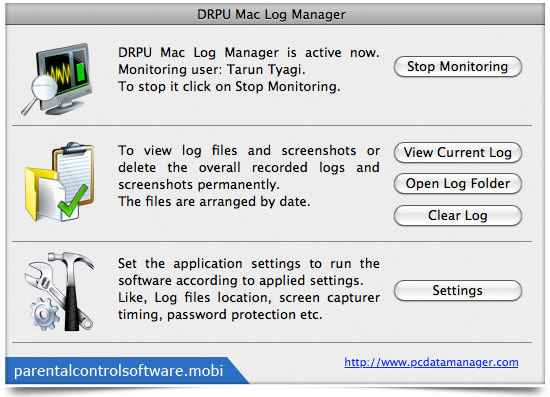Click Open Log Folder button
Viewport: 550px width, 397px height.
pyautogui.click(x=458, y=183)
